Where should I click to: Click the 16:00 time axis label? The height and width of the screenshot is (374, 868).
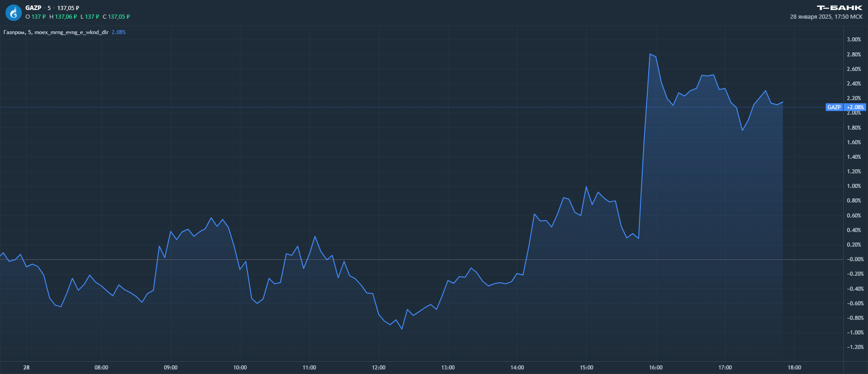(655, 368)
